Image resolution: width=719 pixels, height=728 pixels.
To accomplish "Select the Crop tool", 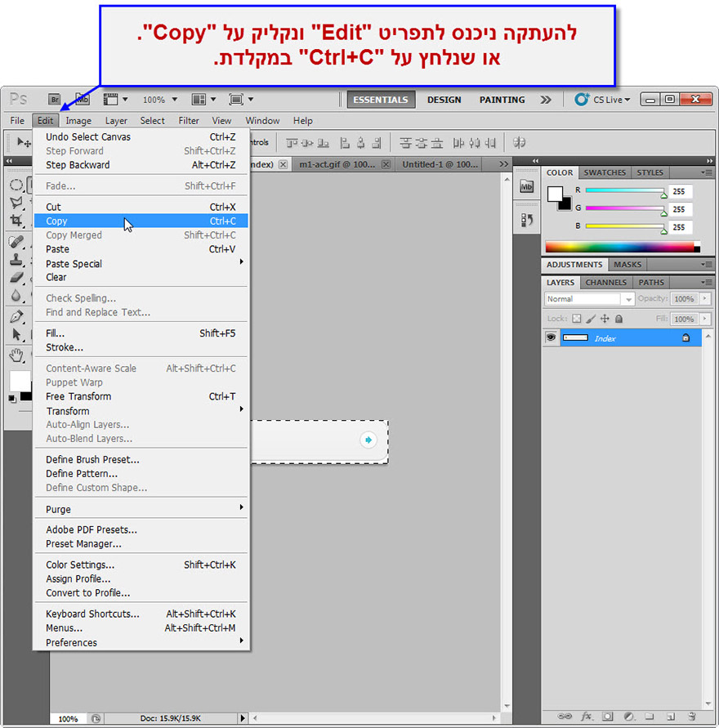I will pyautogui.click(x=16, y=221).
